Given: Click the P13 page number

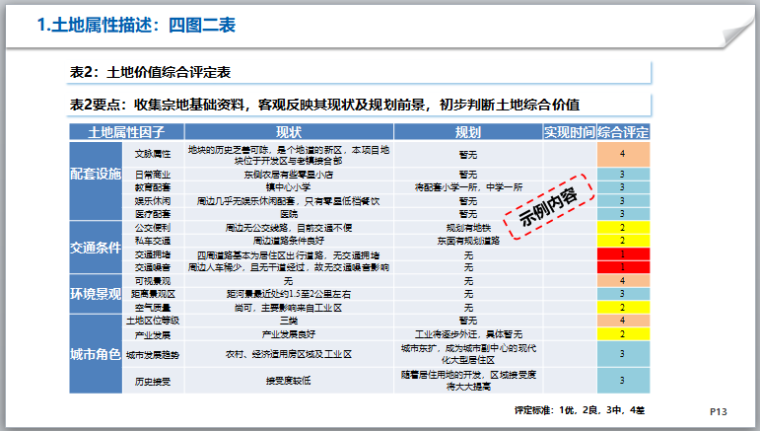Looking at the screenshot, I should (717, 410).
